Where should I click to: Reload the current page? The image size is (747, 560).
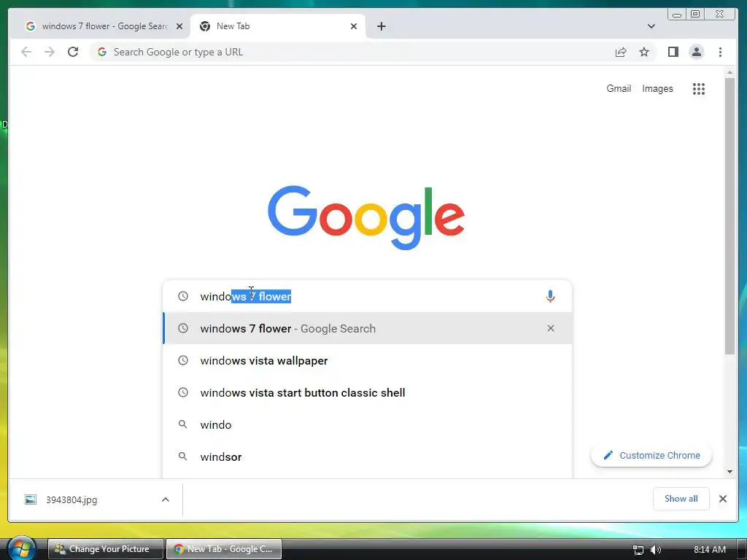click(x=73, y=52)
